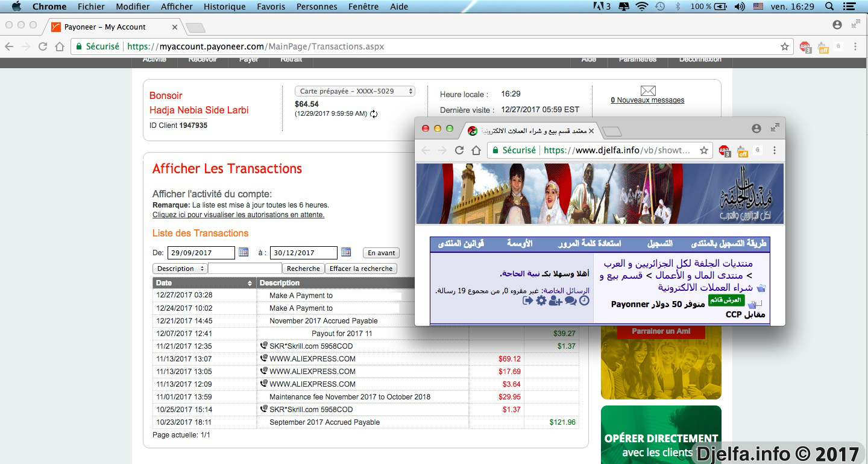Screen dimensions: 868x464
Task: Open the Historique menu
Action: point(225,7)
